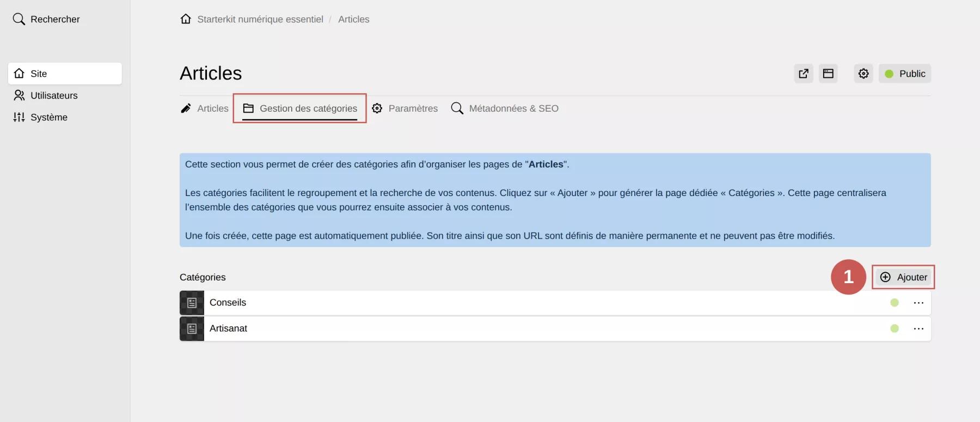This screenshot has width=980, height=422.
Task: Select the Gestion des catégories tab
Action: 300,108
